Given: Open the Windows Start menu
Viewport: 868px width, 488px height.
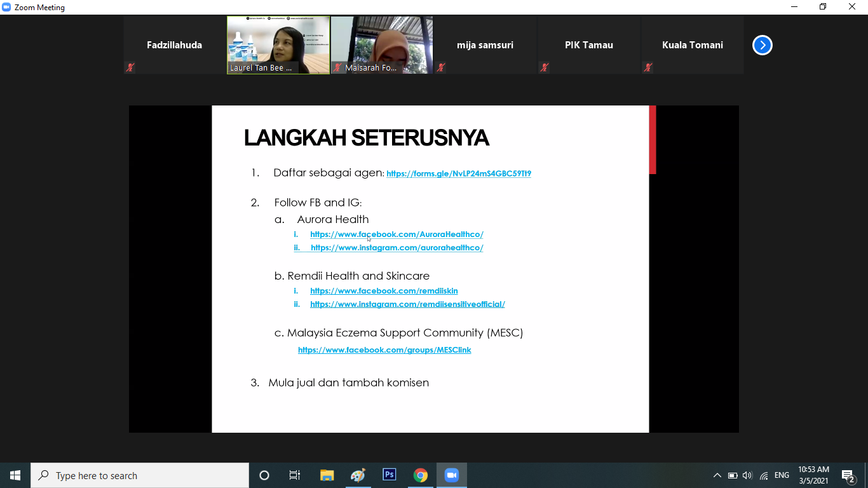Looking at the screenshot, I should [15, 475].
